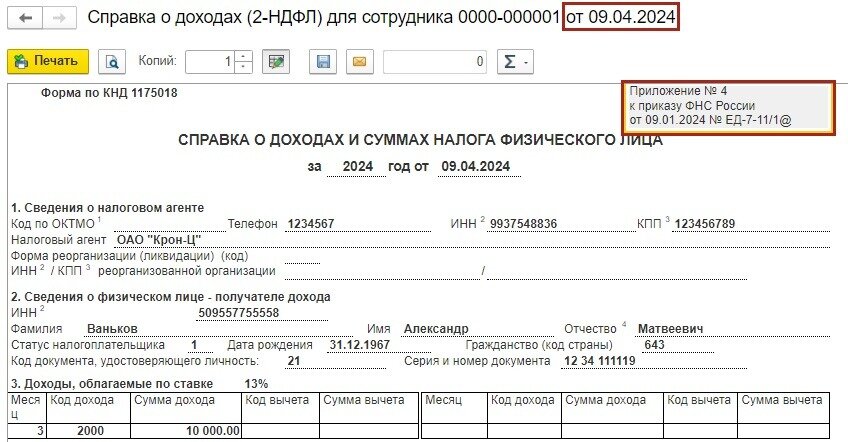Select the birth date 31.12.1967

pyautogui.click(x=360, y=345)
